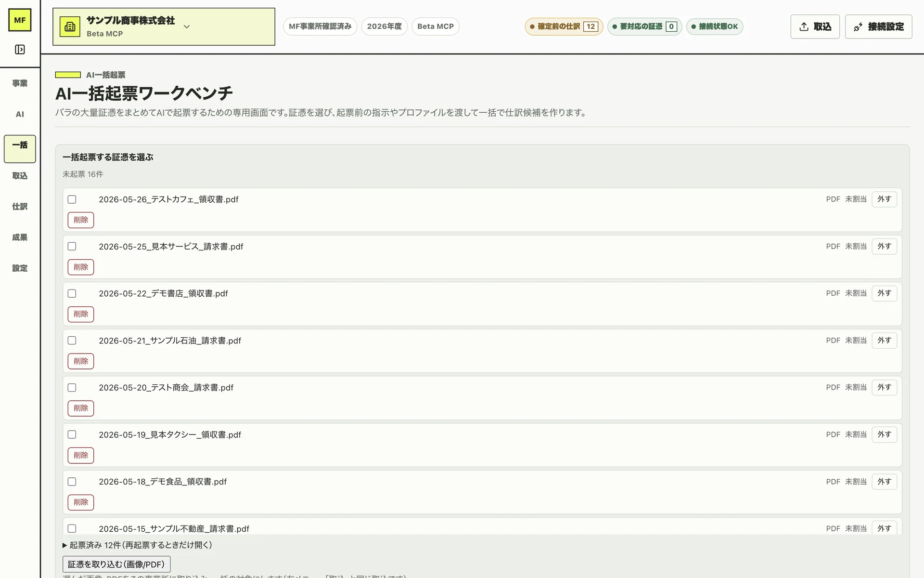Check the デモ食品_領収書.pdf checkbox
Viewport: 924px width, 578px height.
pos(72,482)
